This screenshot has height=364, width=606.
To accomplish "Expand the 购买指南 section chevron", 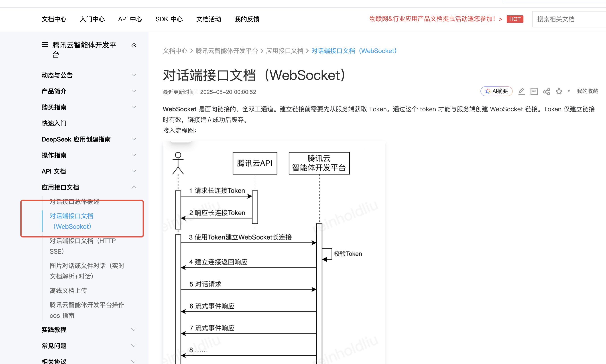I will pos(134,107).
